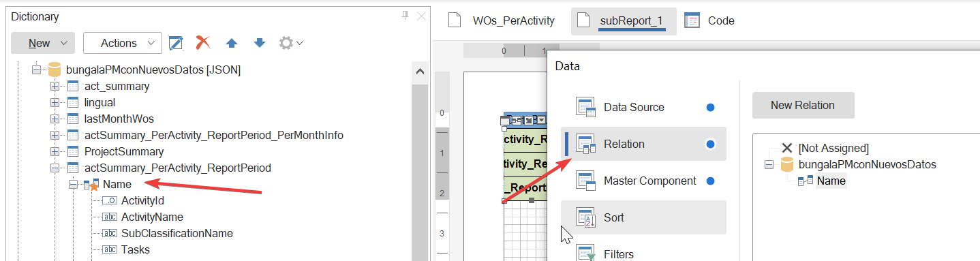This screenshot has width=980, height=261.
Task: Select actSummary_PerActivity_ReportPeriod table item
Action: pyautogui.click(x=178, y=168)
